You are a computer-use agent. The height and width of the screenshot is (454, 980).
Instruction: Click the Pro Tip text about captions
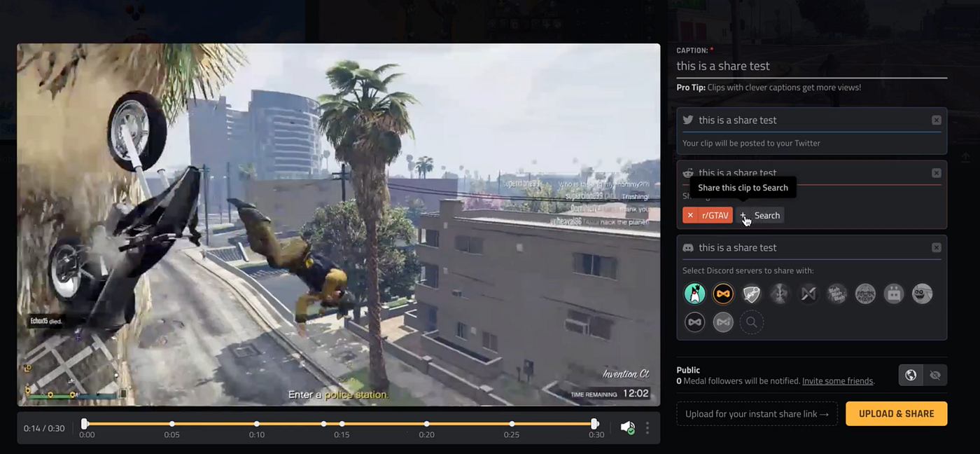(769, 88)
